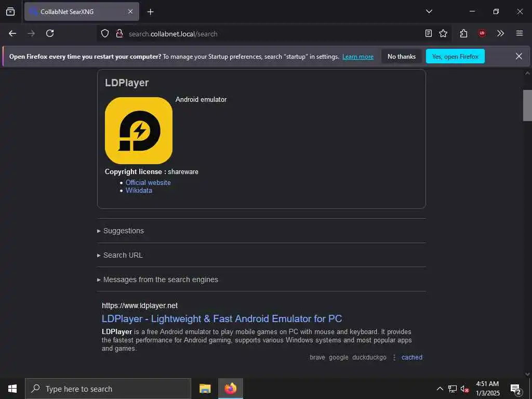Click the insecure connection padlock icon
Image resolution: width=532 pixels, height=399 pixels.
(x=119, y=34)
